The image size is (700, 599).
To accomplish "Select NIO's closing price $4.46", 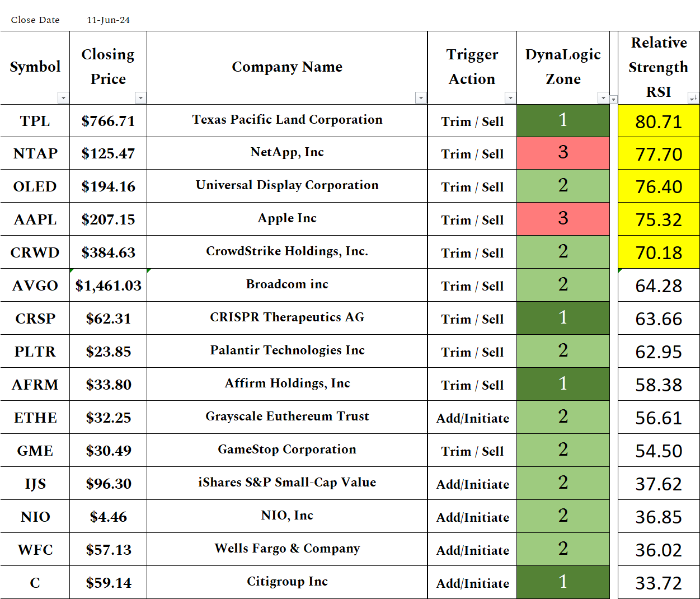I will 107,516.
